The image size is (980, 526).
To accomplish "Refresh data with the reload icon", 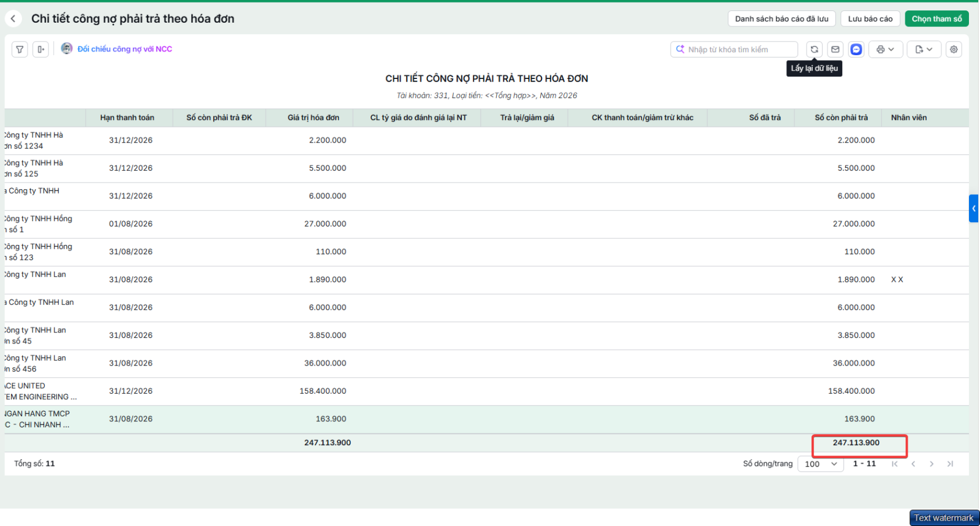I will (814, 50).
